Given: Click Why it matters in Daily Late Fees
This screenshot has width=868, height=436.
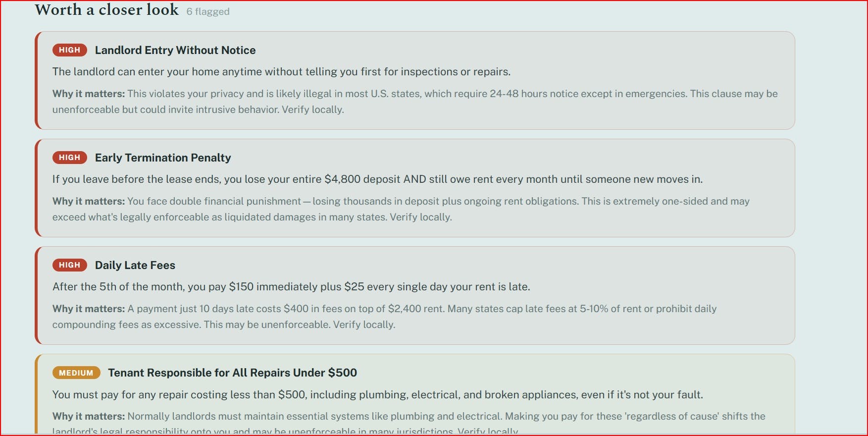Looking at the screenshot, I should [x=89, y=309].
